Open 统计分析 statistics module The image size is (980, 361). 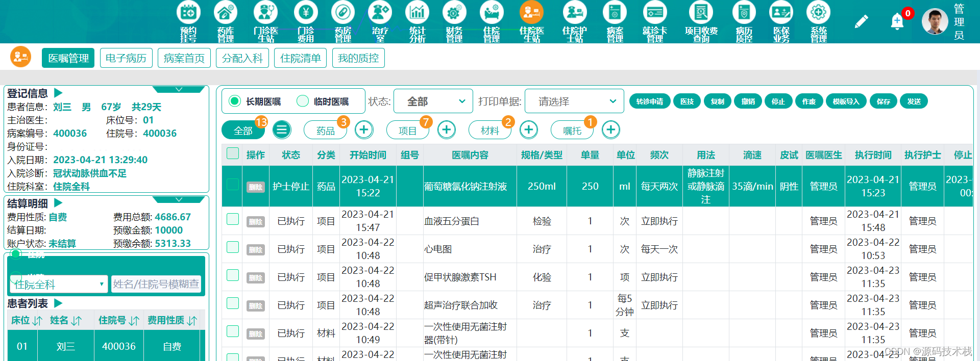(417, 21)
